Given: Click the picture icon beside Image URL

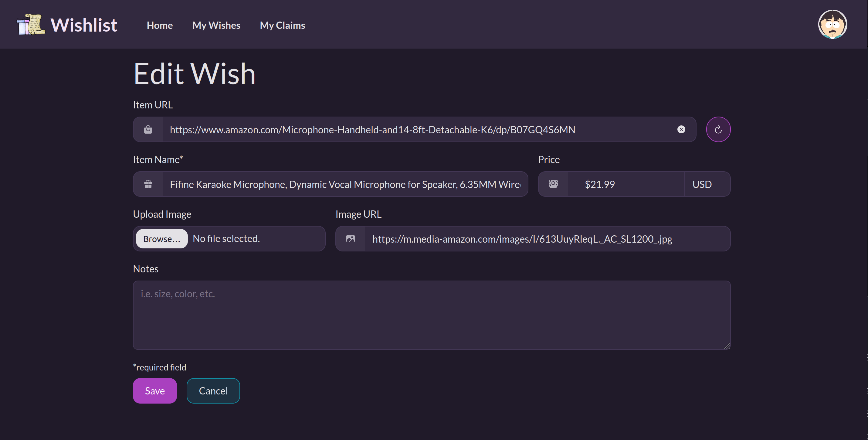Looking at the screenshot, I should pyautogui.click(x=350, y=239).
